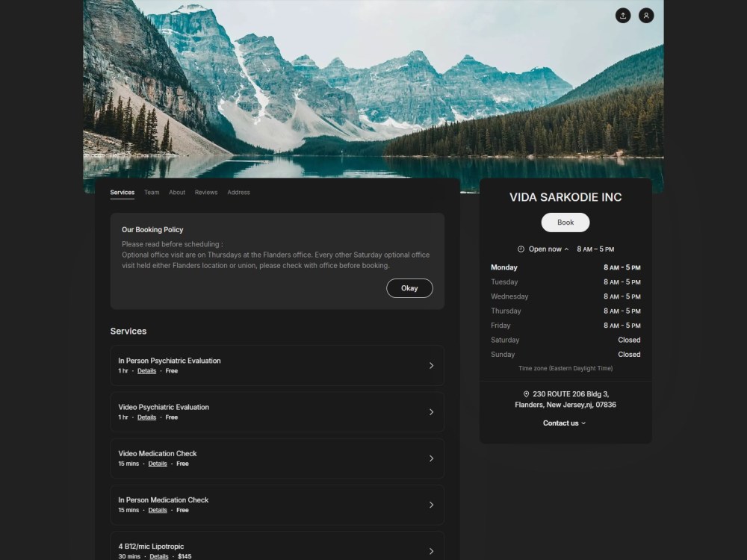View Details of In Person Psychiatric Evaluation
The image size is (747, 560).
146,371
